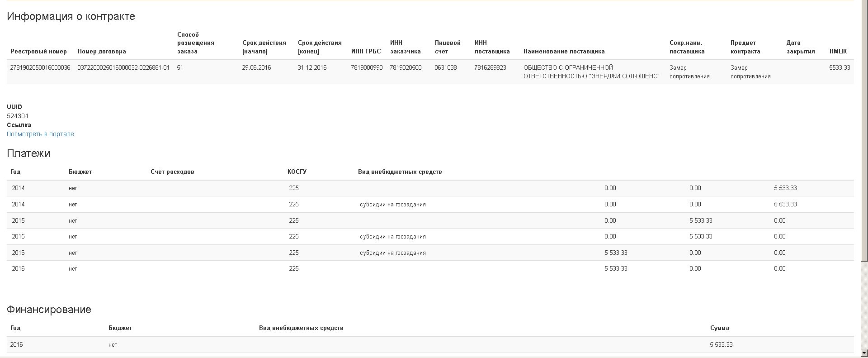This screenshot has width=868, height=358.
Task: Click the 'Лицевой счет' value 0631038
Action: [x=445, y=68]
